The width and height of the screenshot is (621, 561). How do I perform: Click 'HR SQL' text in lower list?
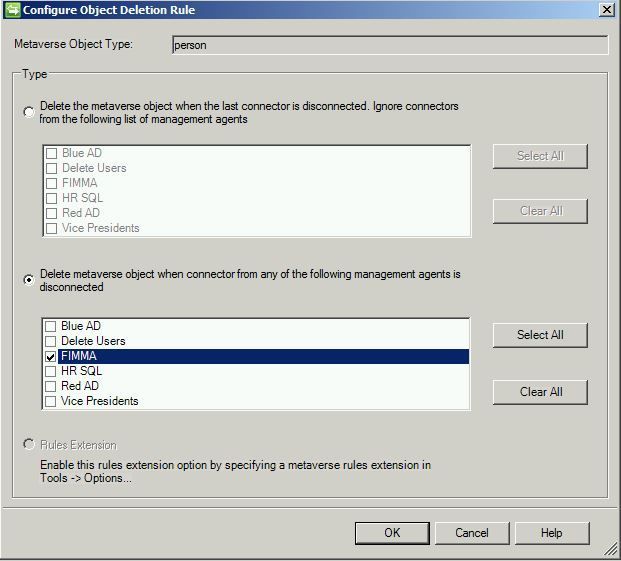click(x=82, y=371)
